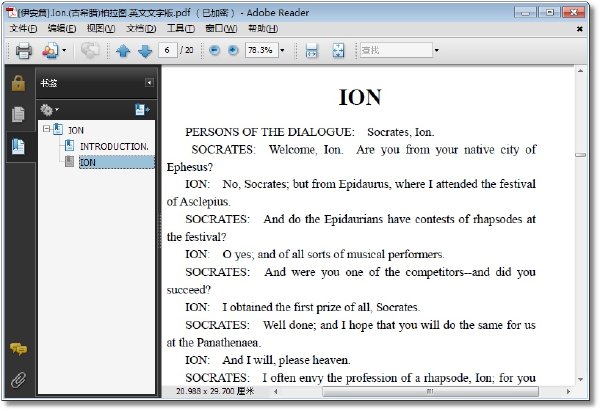Viewport: 600px width, 411px height.
Task: Click the security lock panel icon
Action: pos(18,83)
